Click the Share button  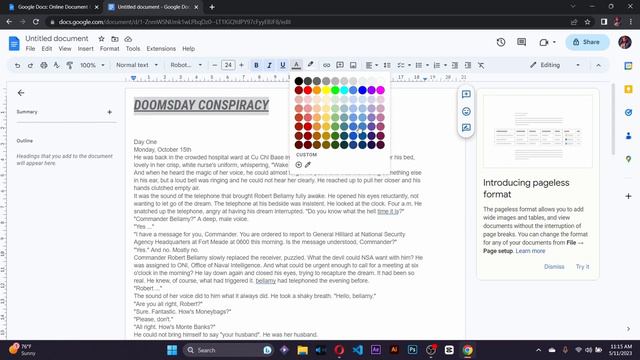(587, 42)
